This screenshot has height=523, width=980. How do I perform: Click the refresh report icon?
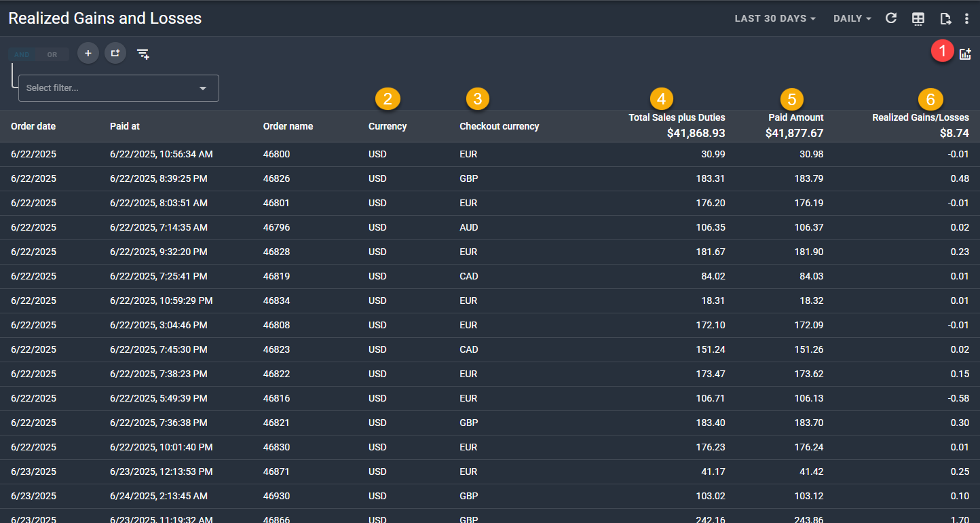pos(891,18)
